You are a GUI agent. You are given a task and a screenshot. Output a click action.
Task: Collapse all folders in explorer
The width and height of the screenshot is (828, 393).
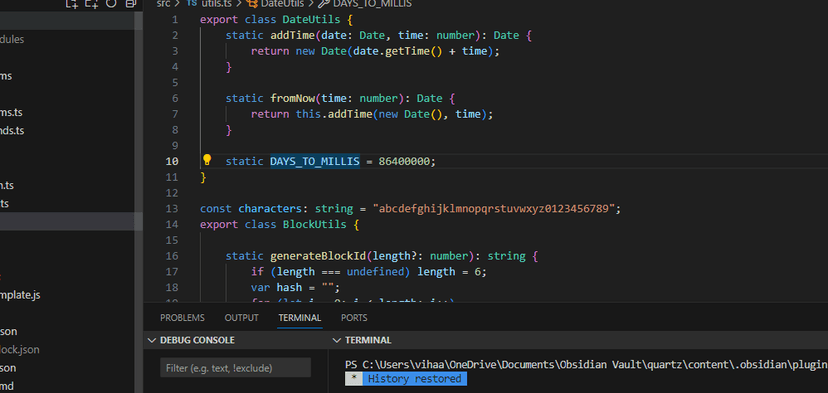coord(130,4)
